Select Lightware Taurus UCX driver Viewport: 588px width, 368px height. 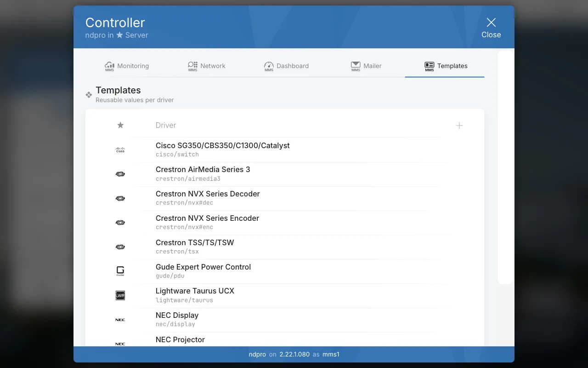point(285,295)
